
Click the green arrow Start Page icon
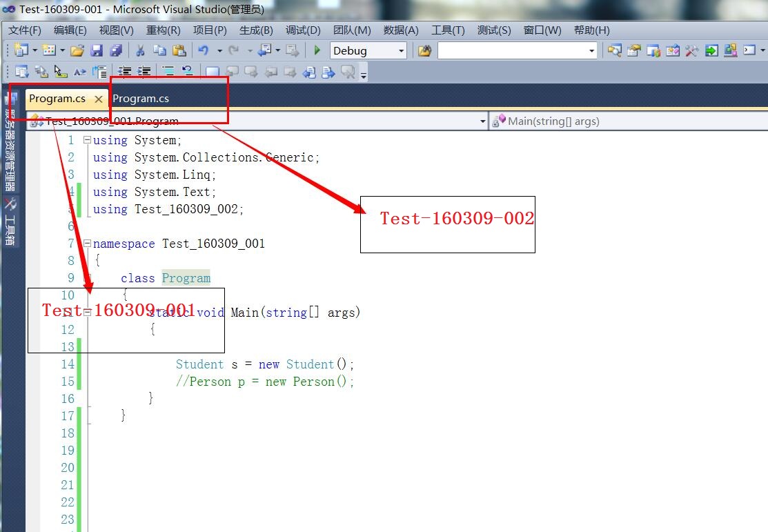(711, 50)
